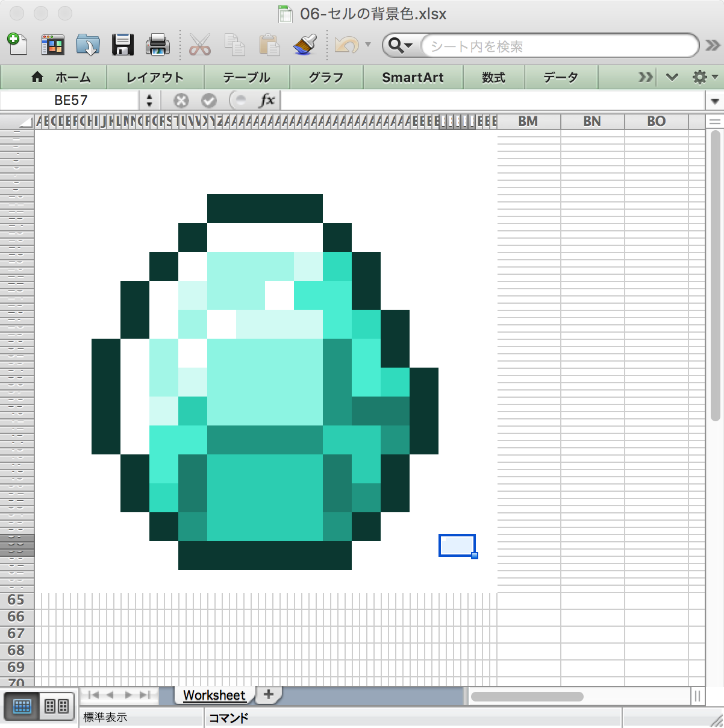Click the dark green top pixel cell
Viewport: 724px width, 728px height.
[264, 208]
